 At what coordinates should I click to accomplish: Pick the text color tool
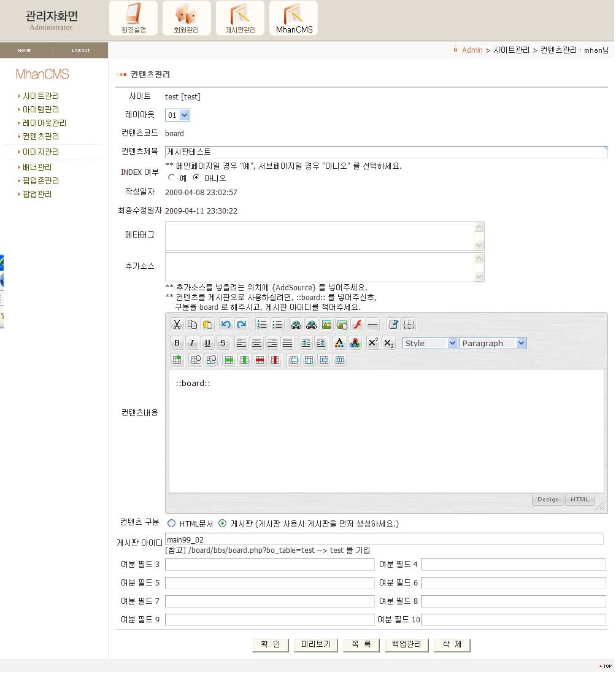click(x=339, y=343)
